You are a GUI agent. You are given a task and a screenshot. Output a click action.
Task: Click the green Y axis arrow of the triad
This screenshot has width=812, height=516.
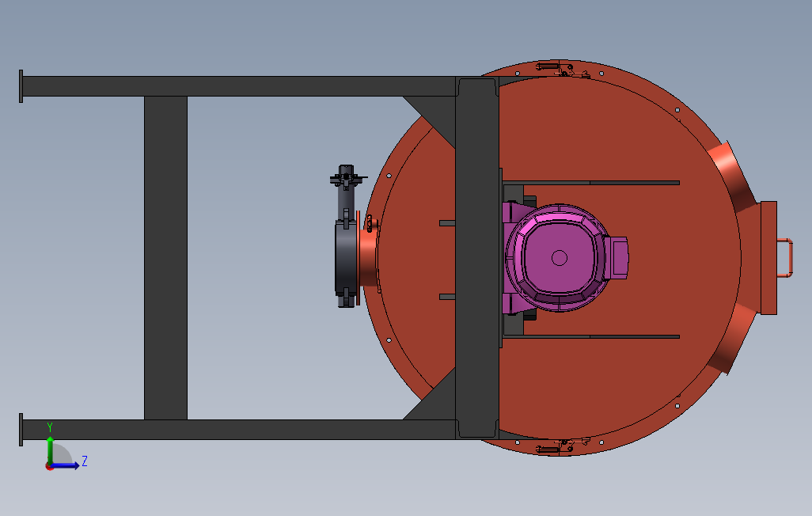(x=50, y=450)
